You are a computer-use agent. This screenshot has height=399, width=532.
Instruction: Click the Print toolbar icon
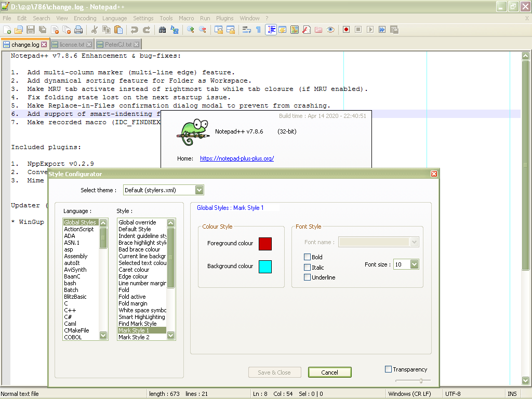[78, 30]
